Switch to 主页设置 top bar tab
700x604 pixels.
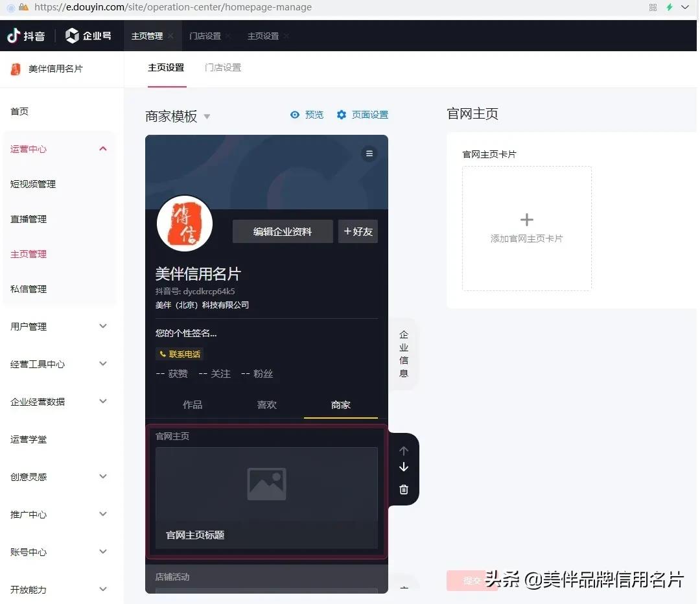(263, 36)
